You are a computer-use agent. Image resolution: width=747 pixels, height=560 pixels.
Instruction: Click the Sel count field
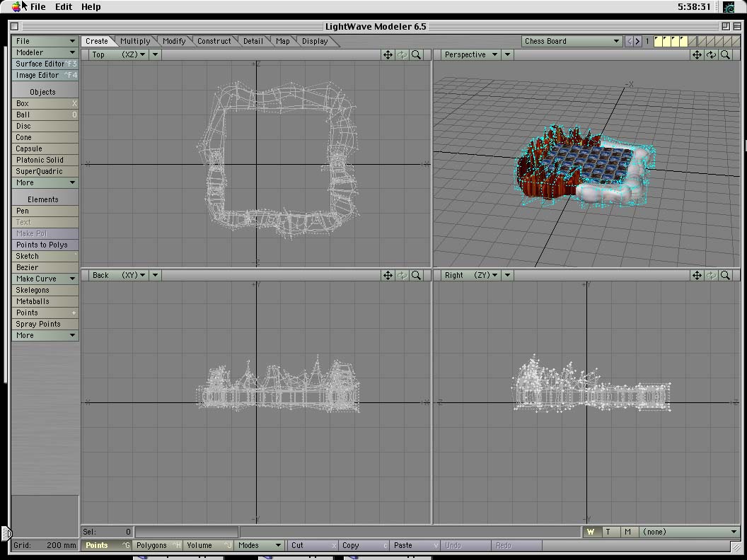(107, 532)
